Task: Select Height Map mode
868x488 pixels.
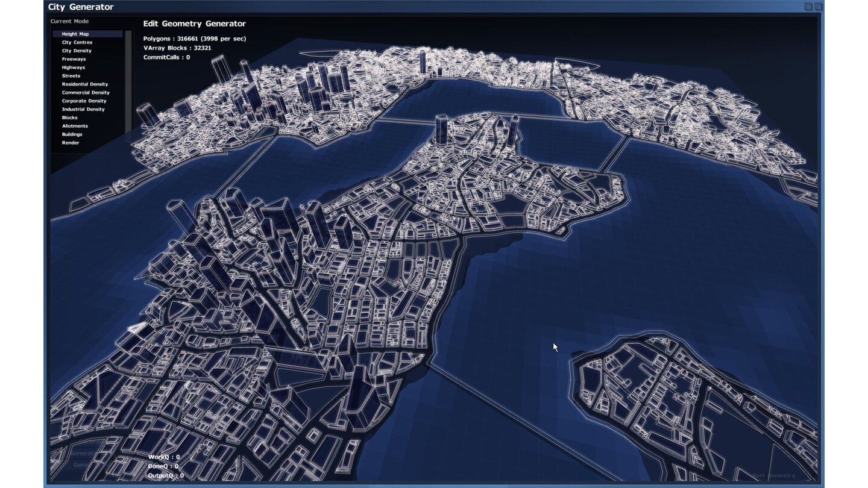Action: 87,34
